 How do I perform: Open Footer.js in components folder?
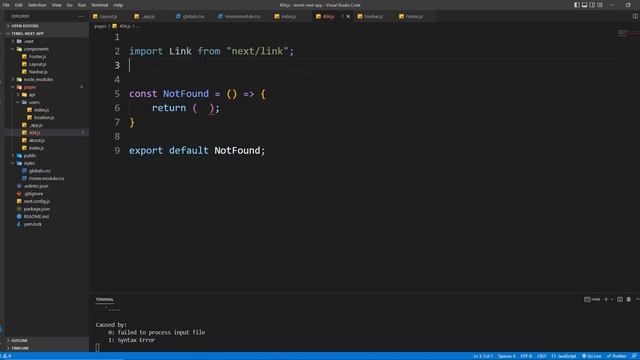(x=37, y=56)
